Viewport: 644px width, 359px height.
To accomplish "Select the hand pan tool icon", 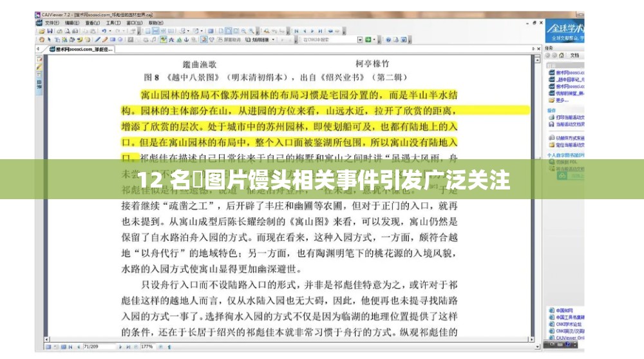I will (41, 40).
